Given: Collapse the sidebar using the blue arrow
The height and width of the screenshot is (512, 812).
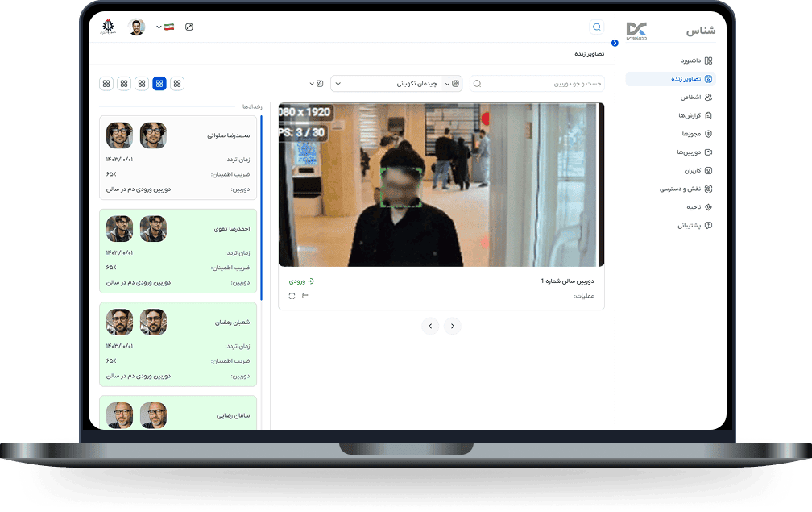Looking at the screenshot, I should click(615, 43).
